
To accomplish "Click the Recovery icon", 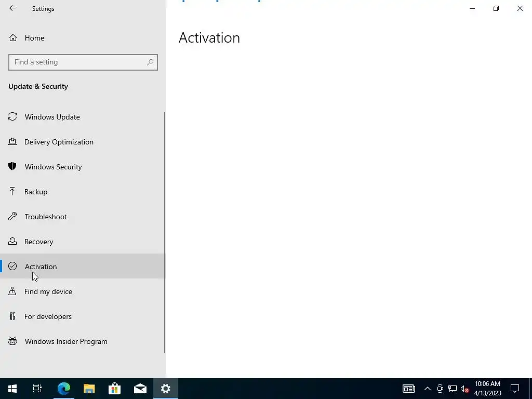I will [x=12, y=241].
